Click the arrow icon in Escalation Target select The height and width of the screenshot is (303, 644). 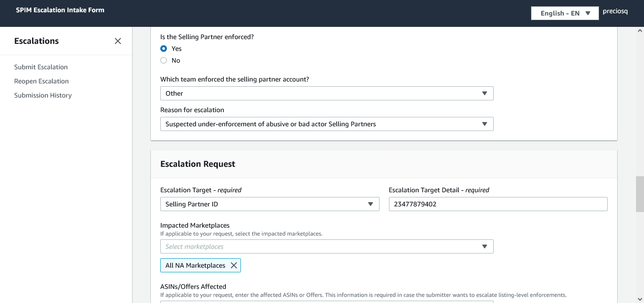click(x=371, y=204)
